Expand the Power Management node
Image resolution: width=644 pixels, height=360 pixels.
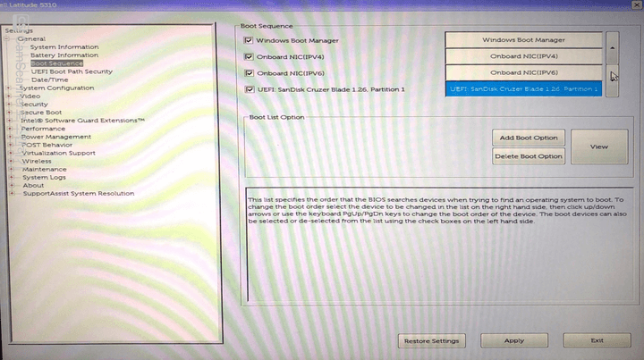10,137
